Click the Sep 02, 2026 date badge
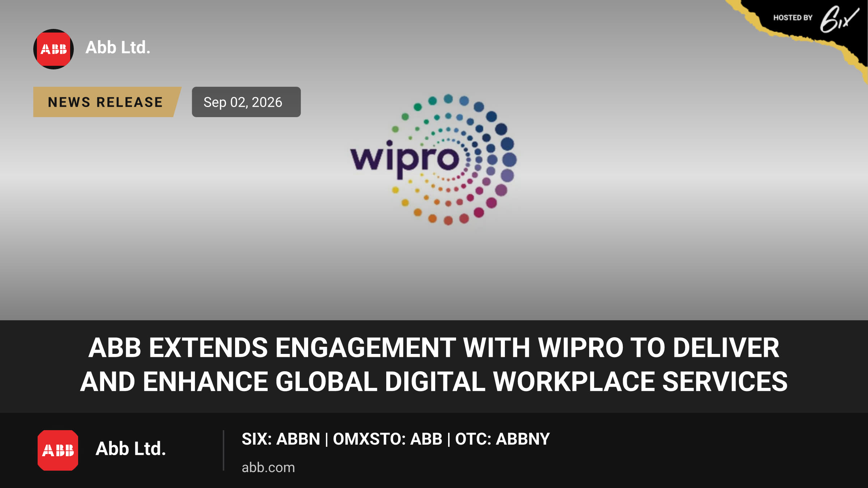Screen dimensions: 868x488 click(x=246, y=102)
